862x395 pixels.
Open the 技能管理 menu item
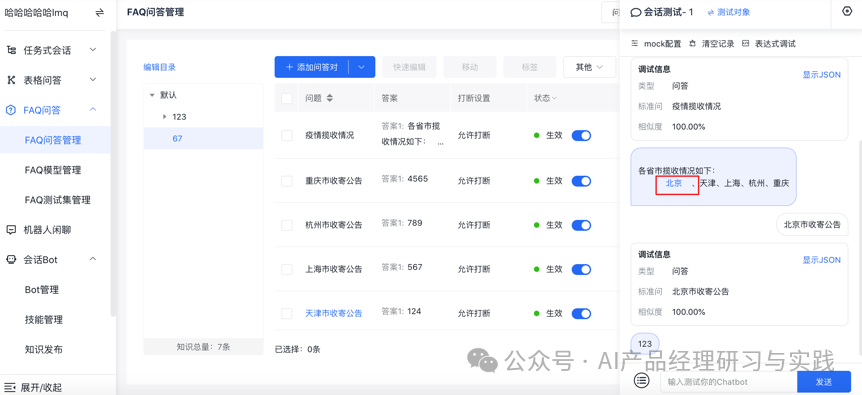click(x=43, y=319)
